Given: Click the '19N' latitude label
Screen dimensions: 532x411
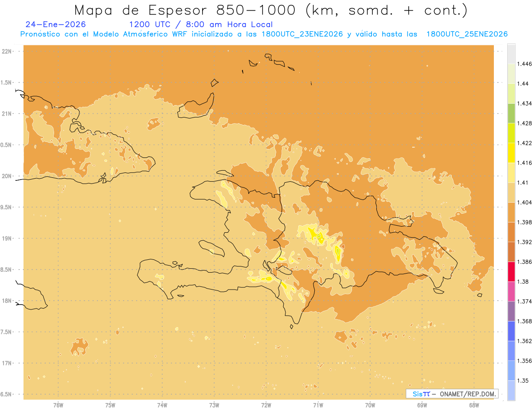Looking at the screenshot, I should tap(6, 239).
